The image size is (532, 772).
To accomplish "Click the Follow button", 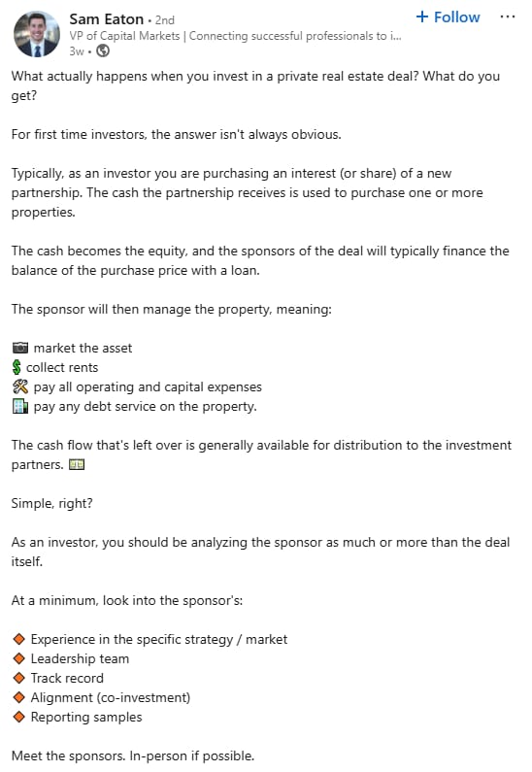I will pyautogui.click(x=448, y=17).
